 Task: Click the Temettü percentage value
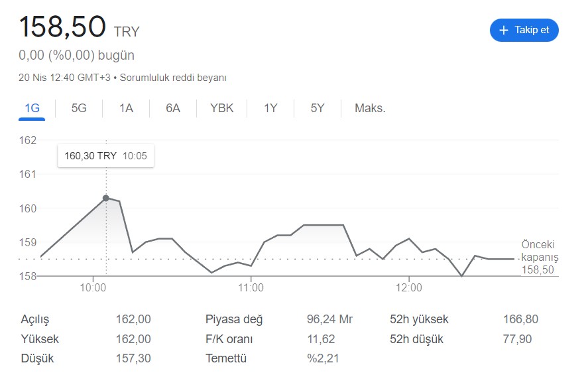323,358
